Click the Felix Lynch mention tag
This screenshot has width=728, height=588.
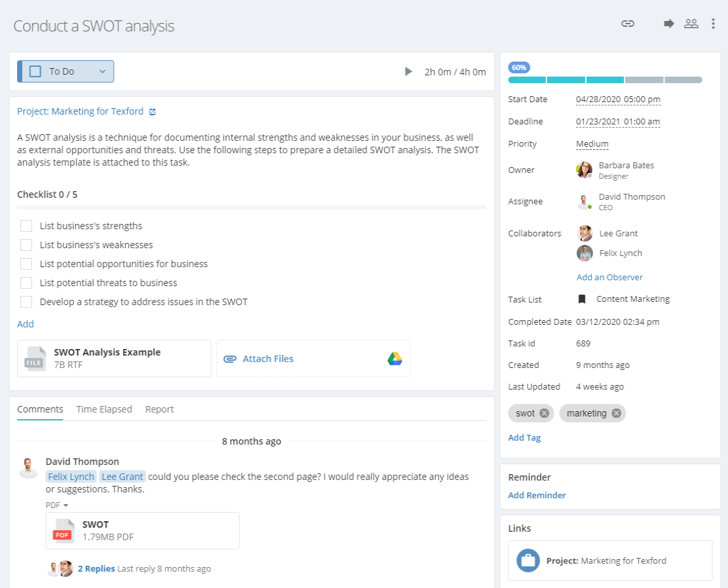point(71,477)
